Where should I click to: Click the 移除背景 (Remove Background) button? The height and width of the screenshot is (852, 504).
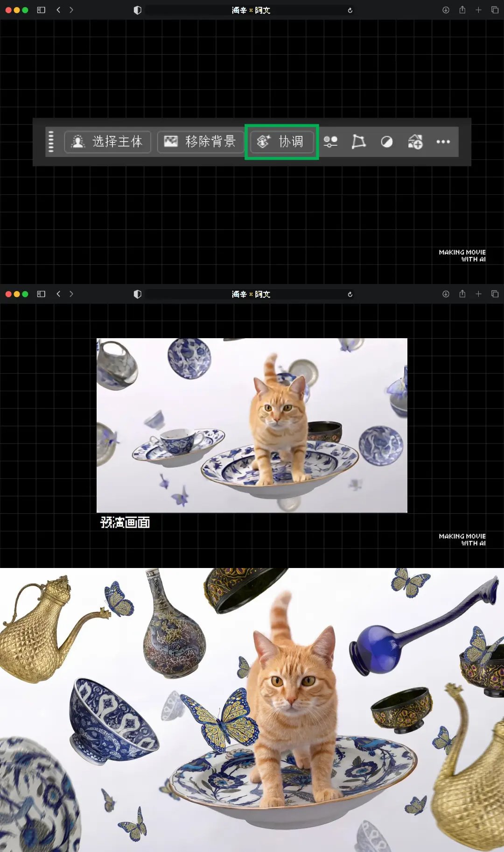point(201,142)
